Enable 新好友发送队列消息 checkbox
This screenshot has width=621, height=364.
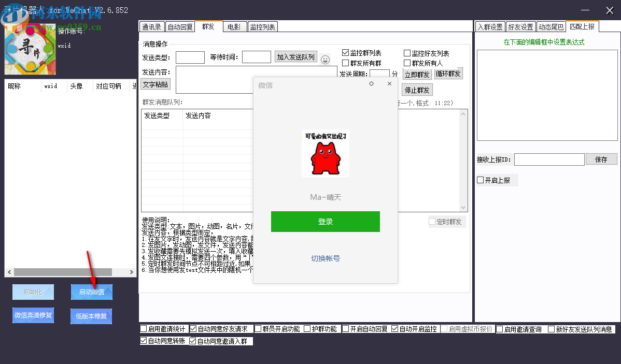[x=551, y=329]
